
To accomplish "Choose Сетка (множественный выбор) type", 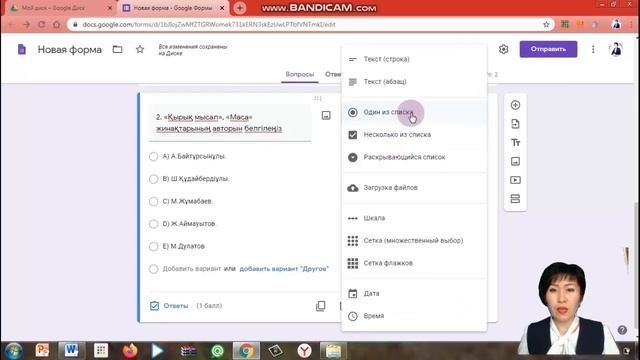I will [414, 240].
